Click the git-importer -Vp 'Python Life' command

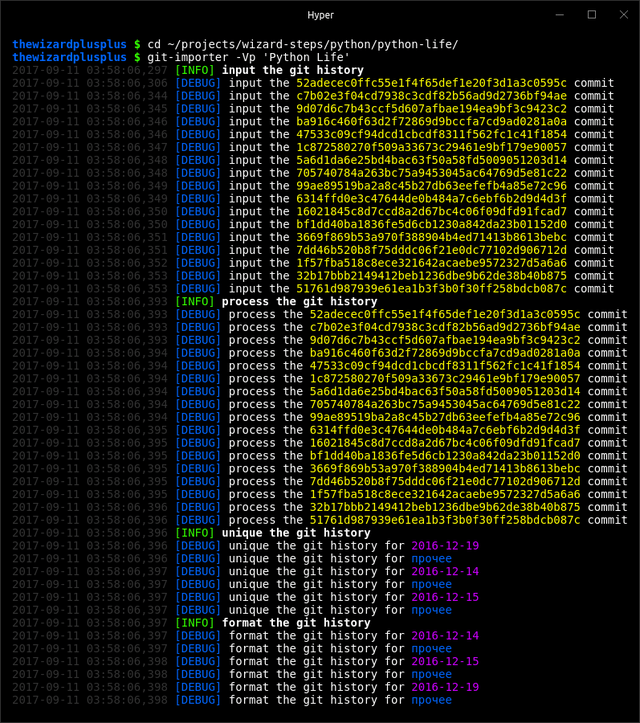[x=249, y=57]
